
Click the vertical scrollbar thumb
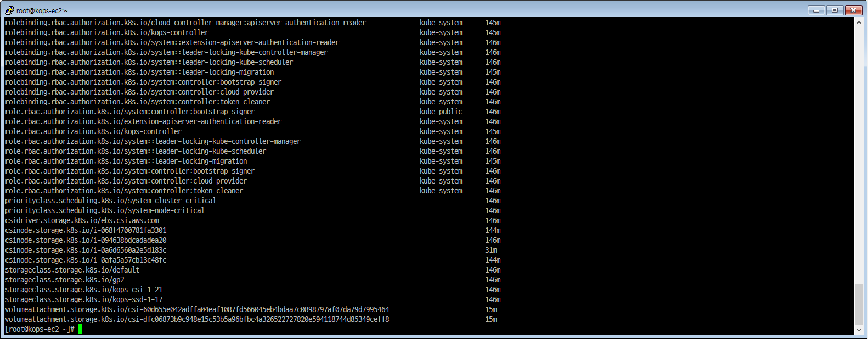[x=859, y=304]
